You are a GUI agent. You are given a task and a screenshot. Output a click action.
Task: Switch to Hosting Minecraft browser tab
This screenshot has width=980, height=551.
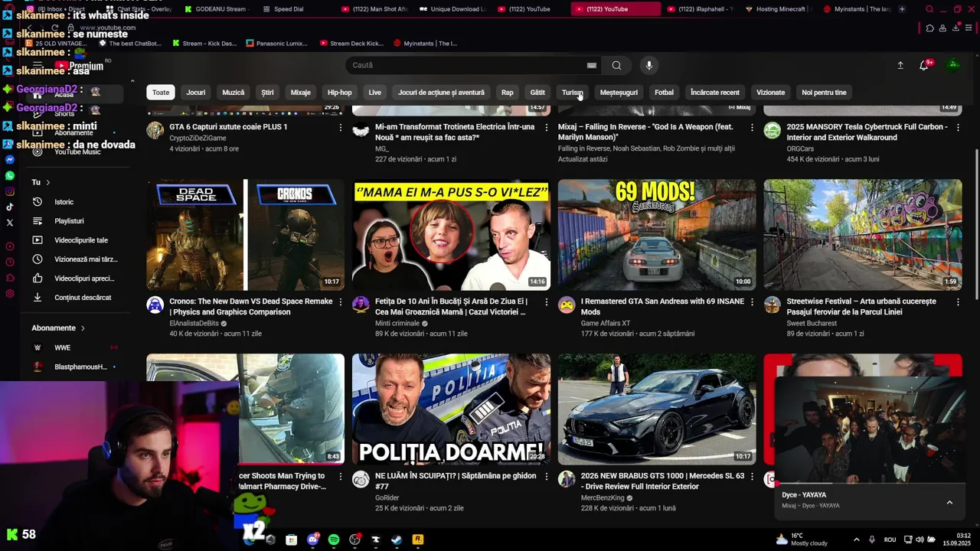[x=780, y=9]
